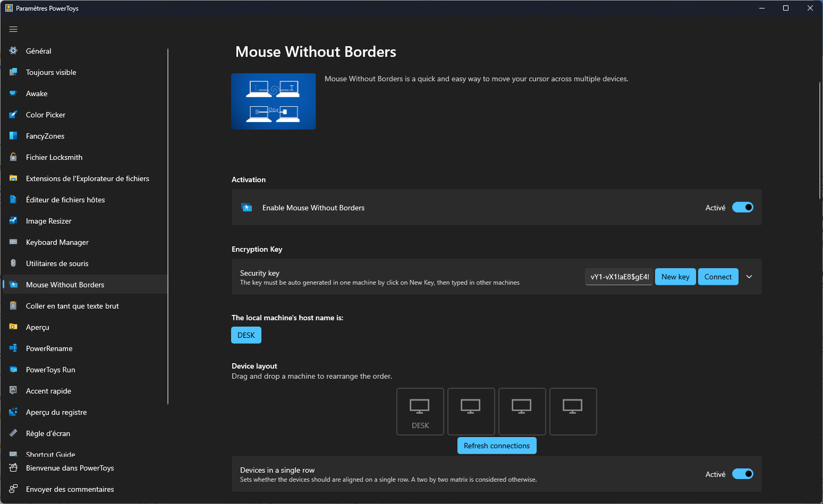This screenshot has width=823, height=504.
Task: Click the Enable Mouse Without Borders row icon
Action: pos(247,207)
